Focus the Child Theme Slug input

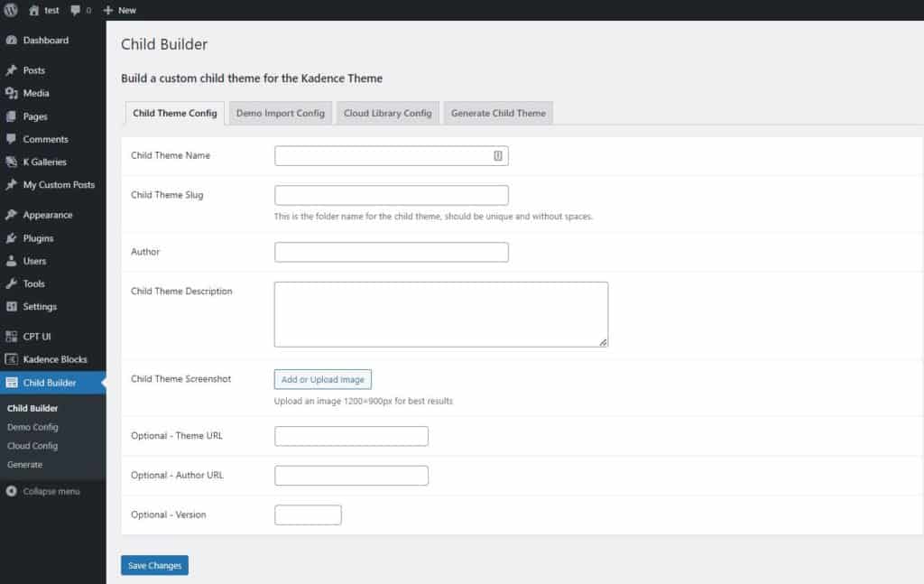(x=392, y=195)
